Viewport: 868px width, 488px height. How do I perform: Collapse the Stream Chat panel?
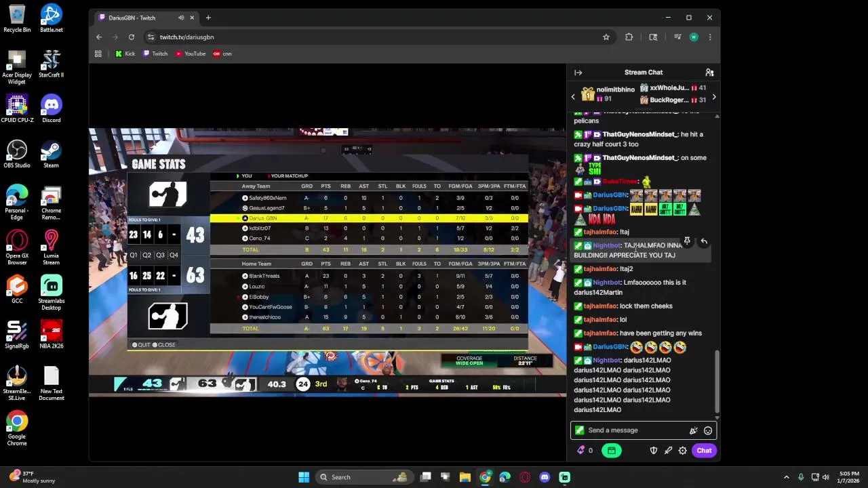(x=578, y=73)
